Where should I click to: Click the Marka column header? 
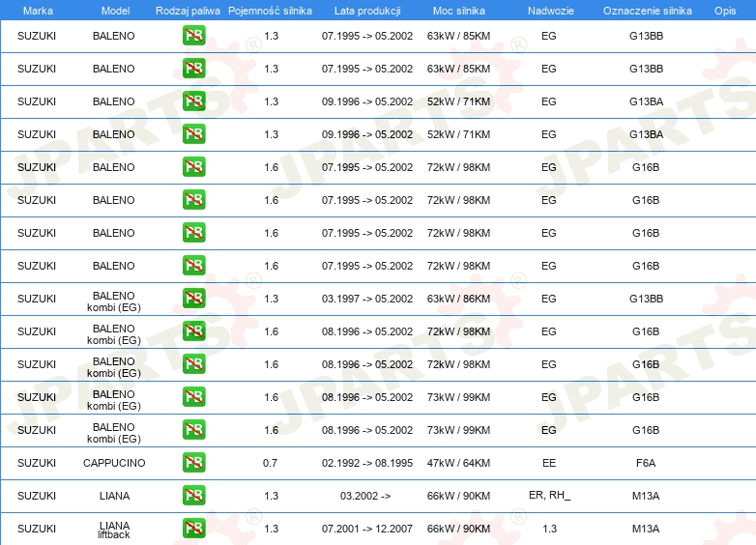click(38, 11)
